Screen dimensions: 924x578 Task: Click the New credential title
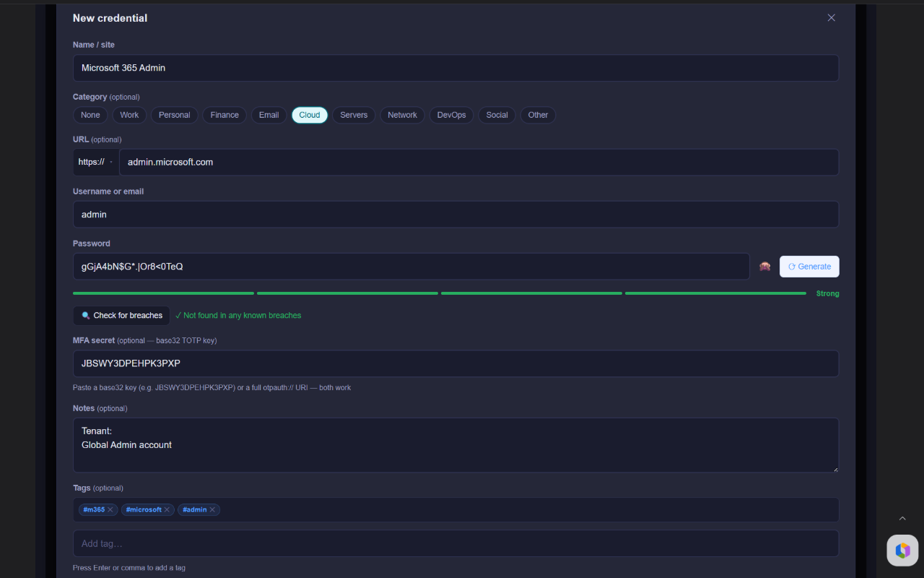point(110,18)
